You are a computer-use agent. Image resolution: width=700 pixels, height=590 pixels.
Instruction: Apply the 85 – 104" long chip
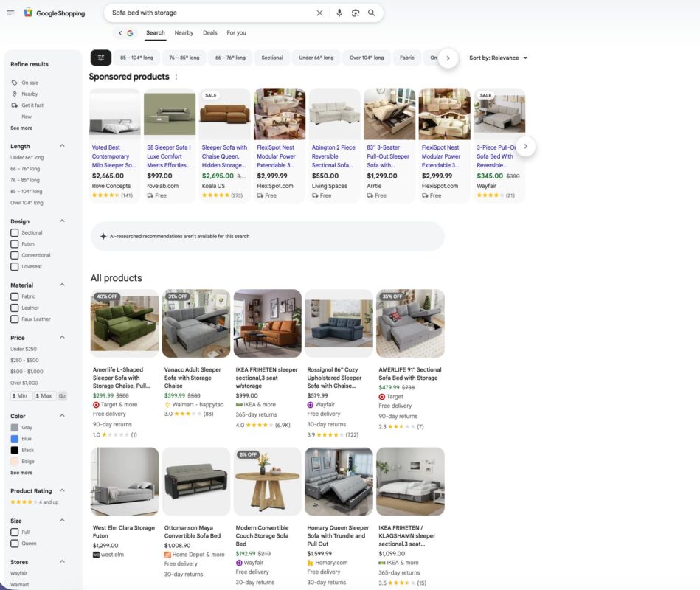pos(136,58)
